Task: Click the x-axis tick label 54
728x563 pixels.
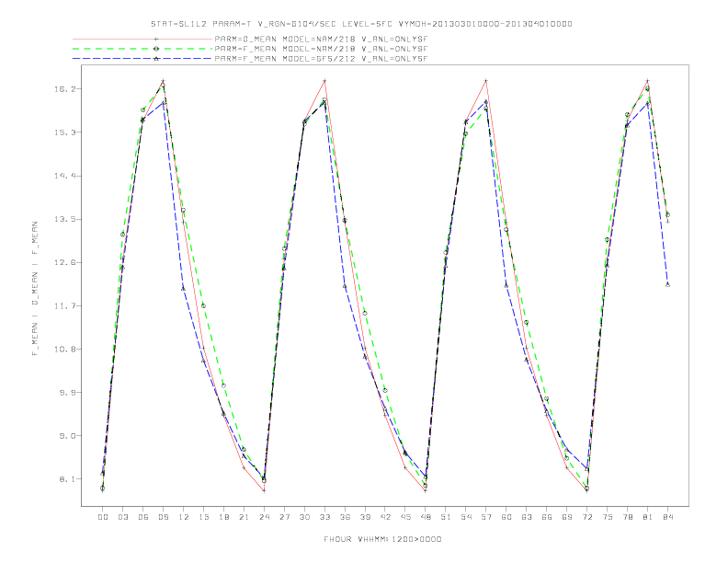Action: [466, 517]
